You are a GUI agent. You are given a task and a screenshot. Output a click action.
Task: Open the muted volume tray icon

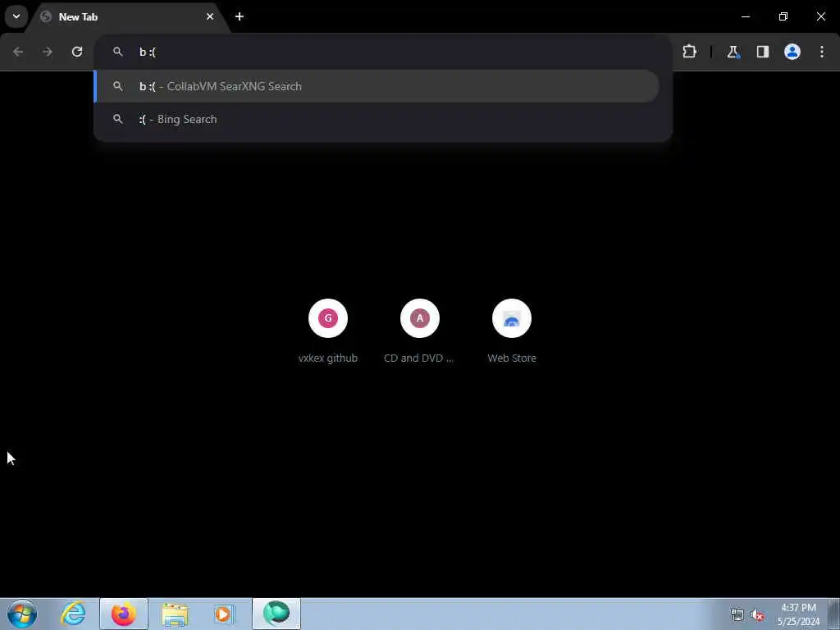point(757,615)
